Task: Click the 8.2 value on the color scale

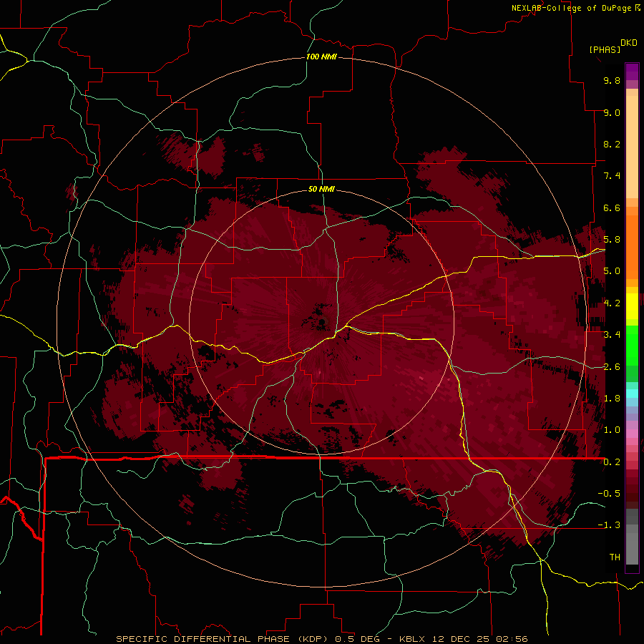Action: 612,144
